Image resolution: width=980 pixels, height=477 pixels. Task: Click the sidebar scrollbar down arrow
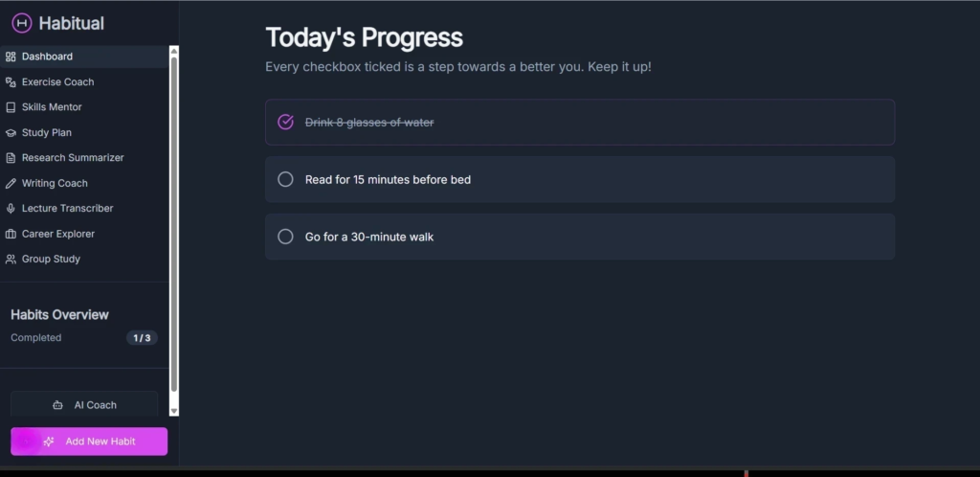[x=173, y=410]
